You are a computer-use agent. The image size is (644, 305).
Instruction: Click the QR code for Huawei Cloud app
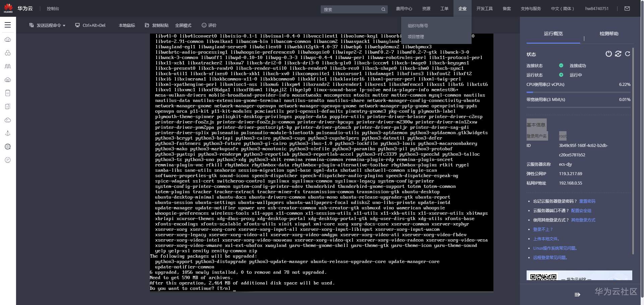pos(543,276)
